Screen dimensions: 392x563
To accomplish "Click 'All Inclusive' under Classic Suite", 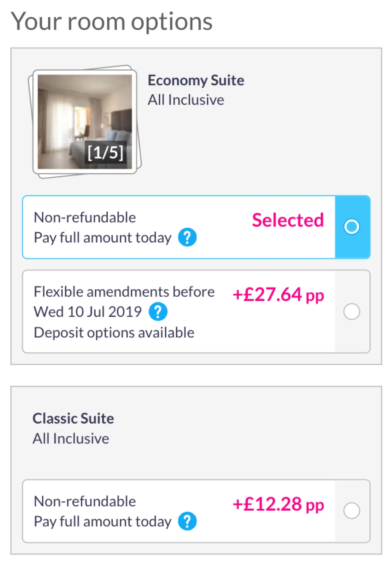I will [71, 438].
